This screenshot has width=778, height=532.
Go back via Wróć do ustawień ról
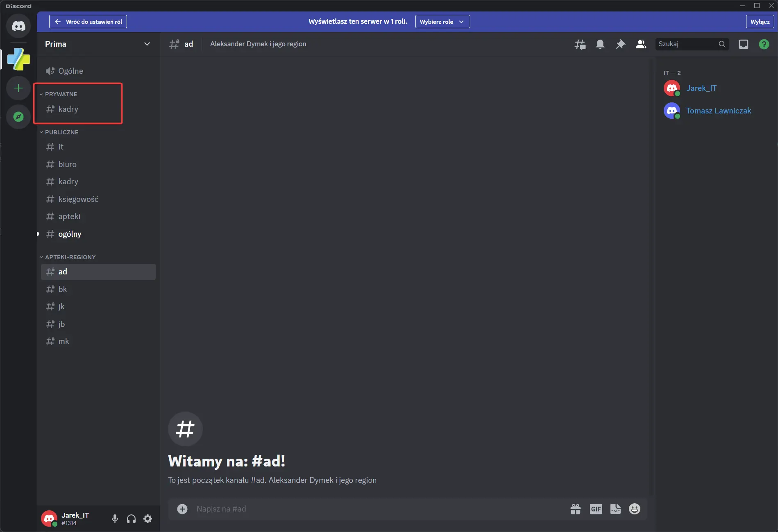coord(88,22)
